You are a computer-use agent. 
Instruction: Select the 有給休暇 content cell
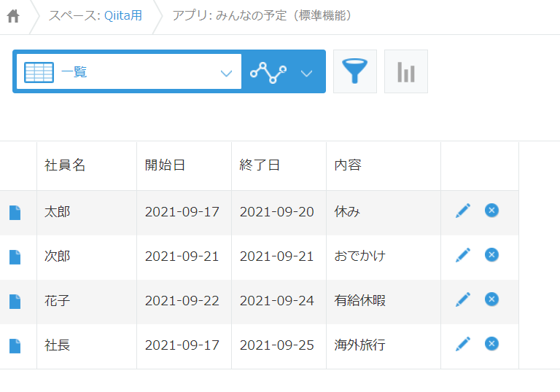tap(384, 302)
